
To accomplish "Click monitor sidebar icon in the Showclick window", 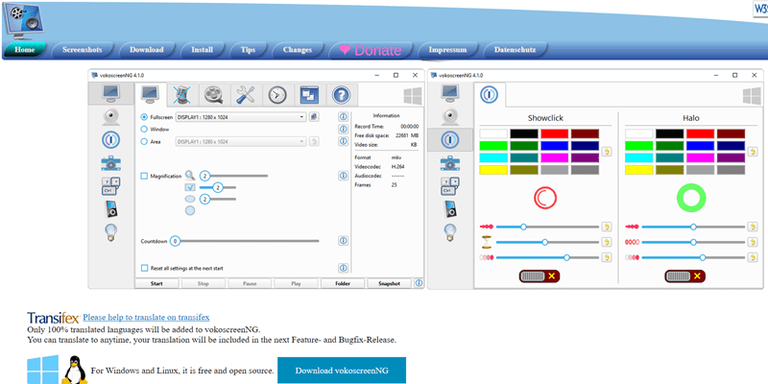I will point(451,93).
